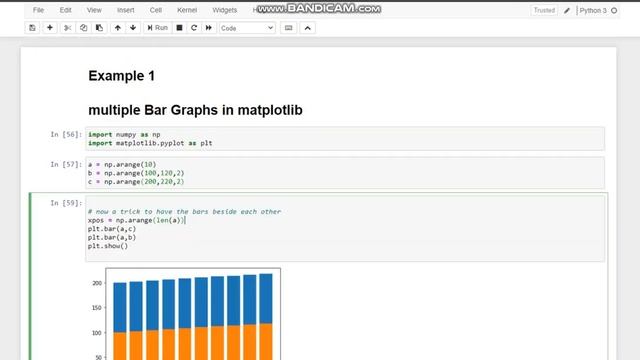Click the plt.bar(a,c) line
The image size is (640, 360).
click(x=112, y=229)
